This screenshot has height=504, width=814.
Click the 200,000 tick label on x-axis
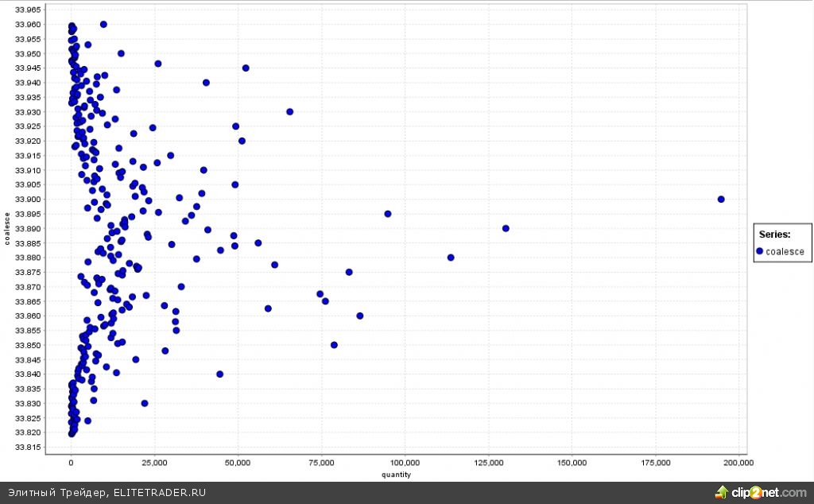click(x=738, y=463)
